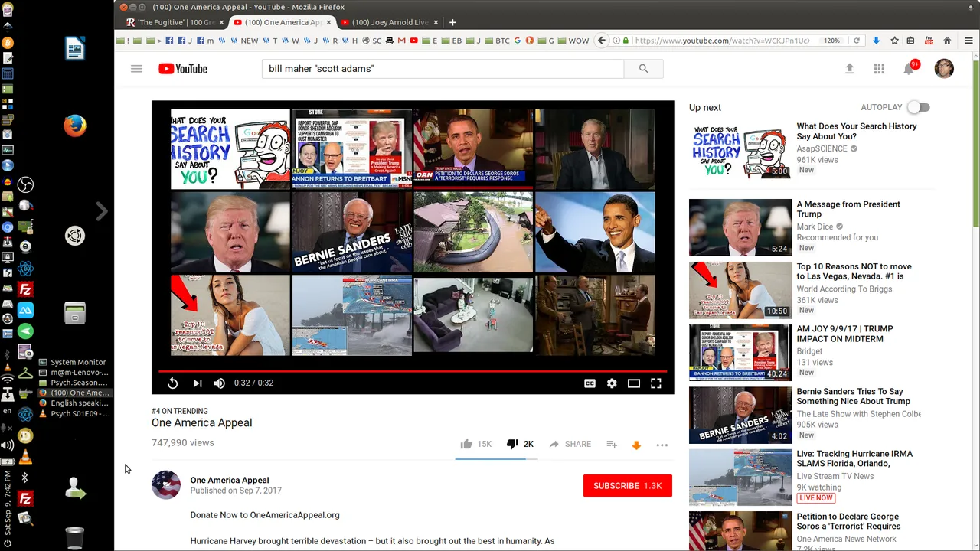
Task: Click the #4 ON TRENDING link
Action: 180,411
